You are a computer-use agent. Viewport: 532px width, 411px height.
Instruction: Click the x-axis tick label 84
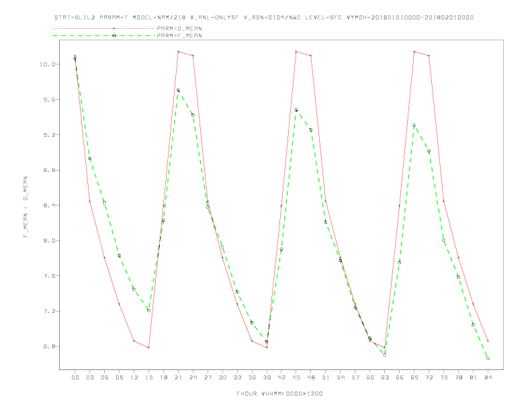pyautogui.click(x=488, y=377)
